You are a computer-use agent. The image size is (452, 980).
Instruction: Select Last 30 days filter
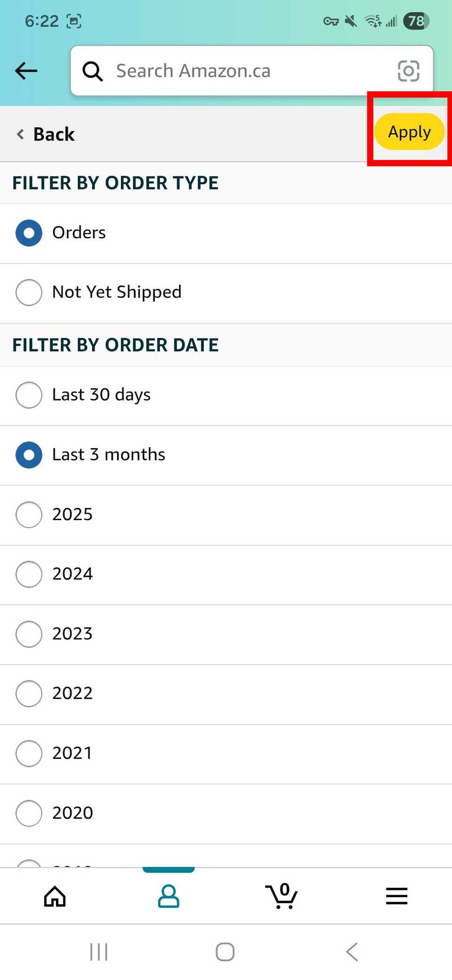[29, 395]
